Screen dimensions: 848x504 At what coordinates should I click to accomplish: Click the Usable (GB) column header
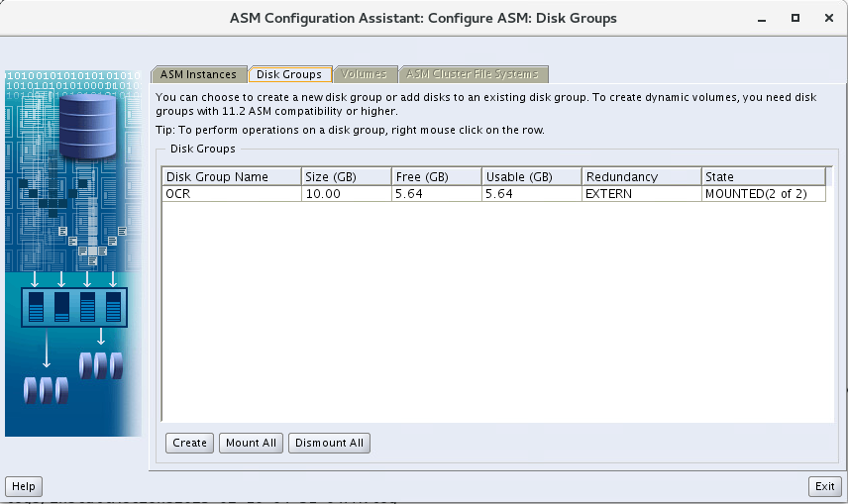pyautogui.click(x=531, y=176)
